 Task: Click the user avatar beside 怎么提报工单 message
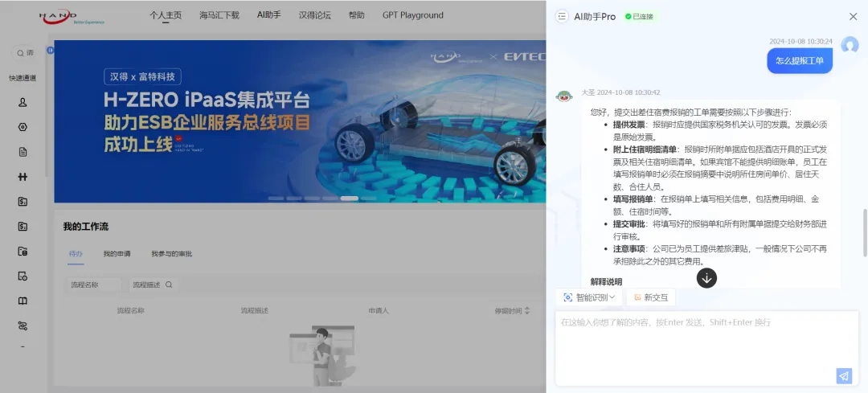850,45
